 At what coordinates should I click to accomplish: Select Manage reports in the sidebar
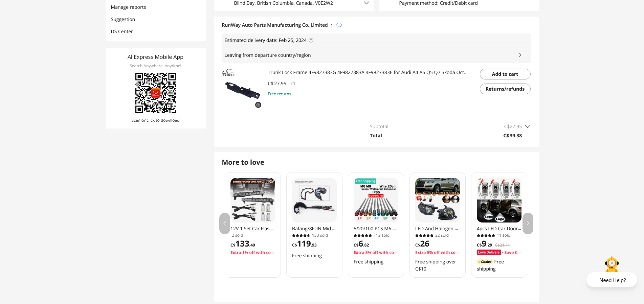pyautogui.click(x=128, y=7)
